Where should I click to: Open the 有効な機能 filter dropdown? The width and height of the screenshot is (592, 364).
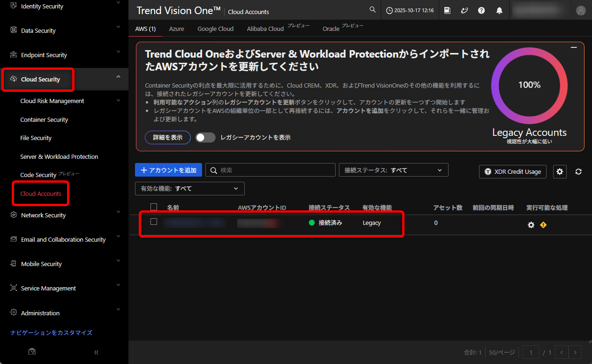click(190, 188)
